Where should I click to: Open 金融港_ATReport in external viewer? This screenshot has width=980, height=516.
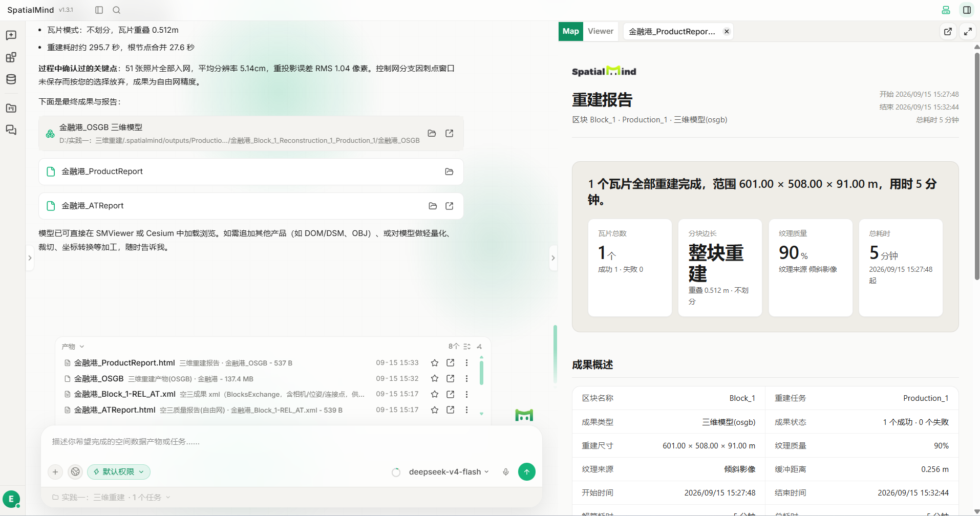(450, 206)
